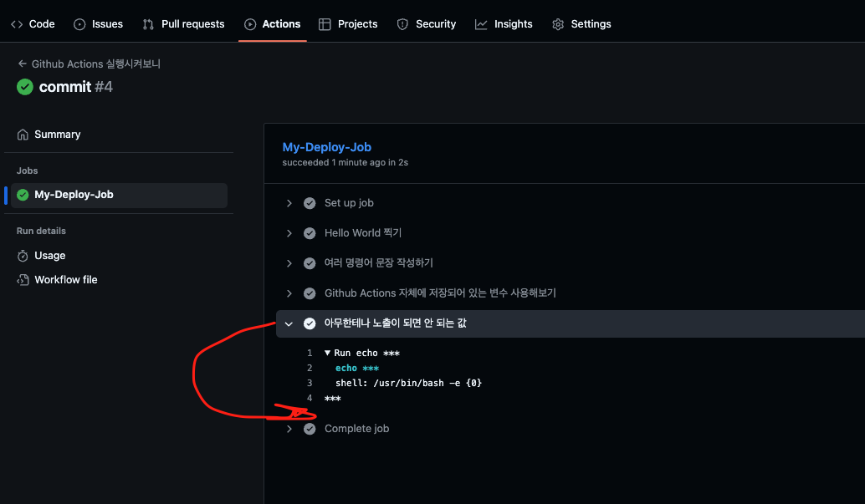Click the shell: /usr/bin/bash -e {0} log line

coord(408,383)
